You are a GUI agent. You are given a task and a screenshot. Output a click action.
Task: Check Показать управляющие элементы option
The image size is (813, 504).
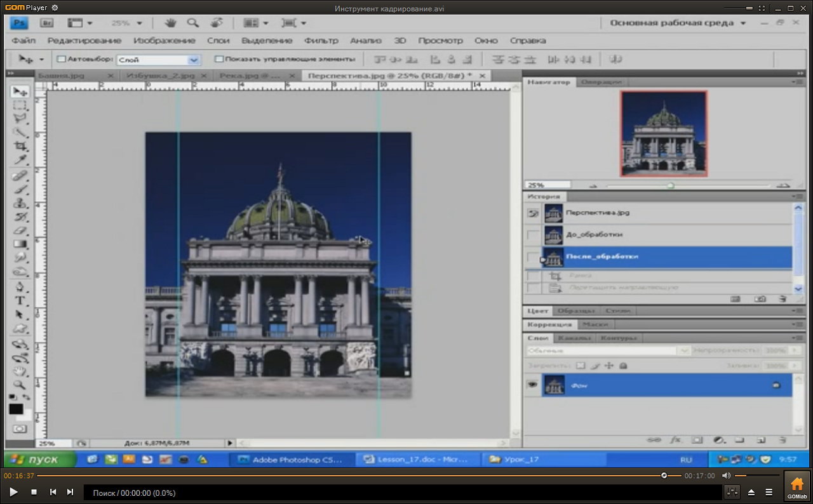[x=219, y=59]
